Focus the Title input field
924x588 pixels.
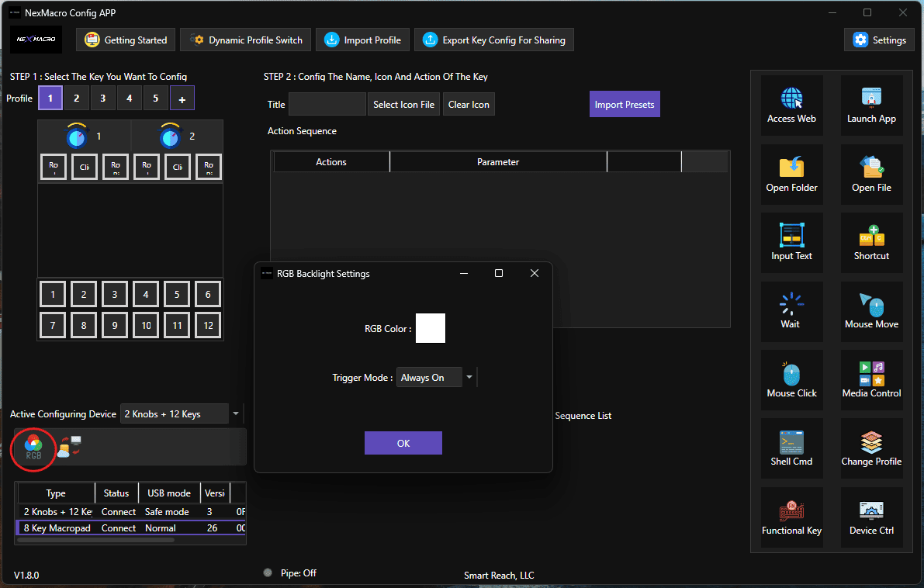327,104
